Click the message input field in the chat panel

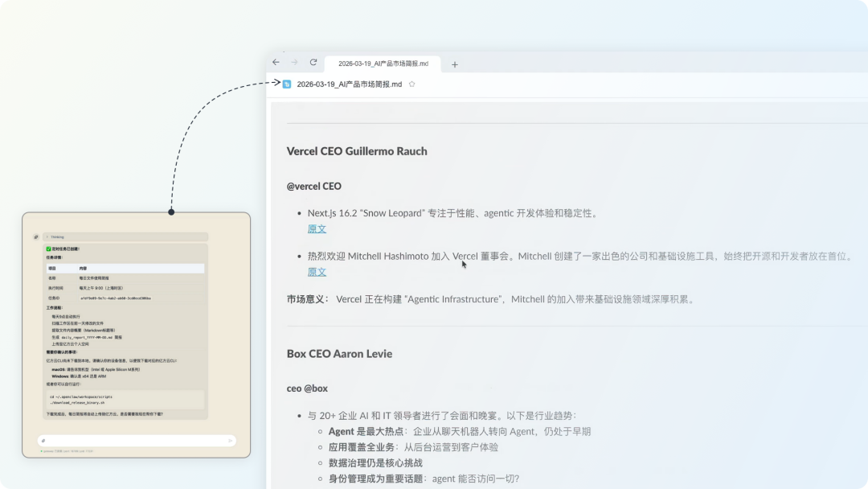pos(137,441)
